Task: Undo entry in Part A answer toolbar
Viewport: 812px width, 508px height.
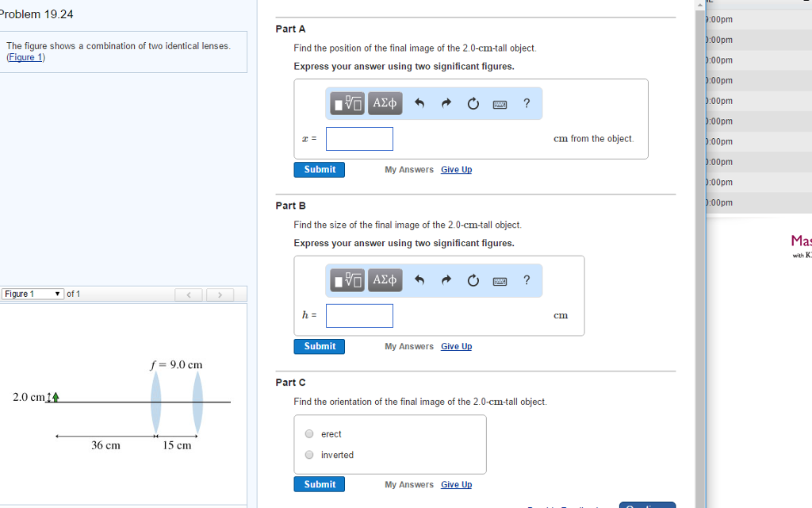Action: click(419, 103)
